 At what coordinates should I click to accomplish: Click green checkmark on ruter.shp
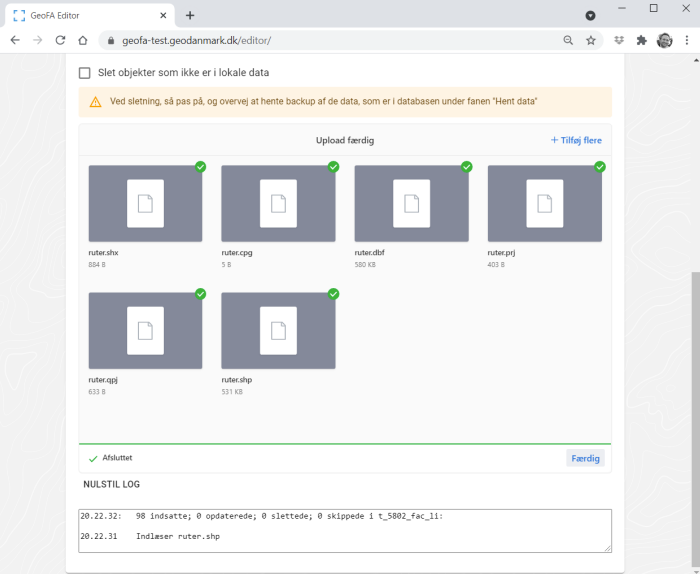pos(333,294)
